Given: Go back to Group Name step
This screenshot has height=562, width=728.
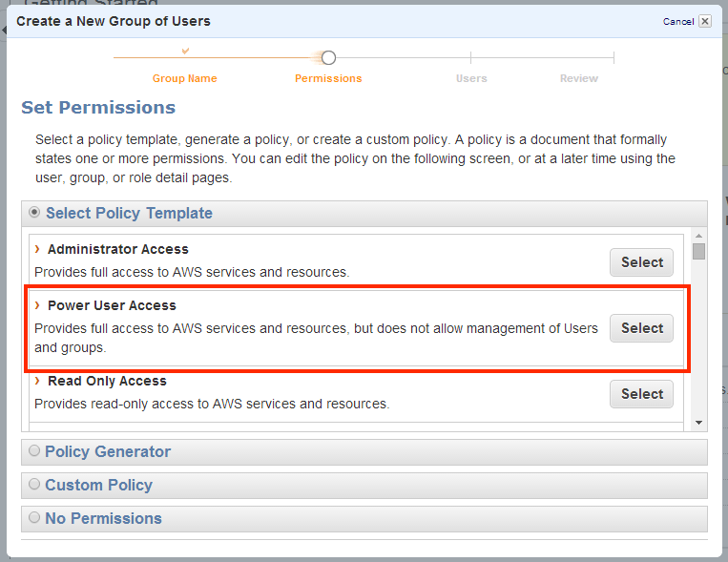Looking at the screenshot, I should pyautogui.click(x=184, y=78).
